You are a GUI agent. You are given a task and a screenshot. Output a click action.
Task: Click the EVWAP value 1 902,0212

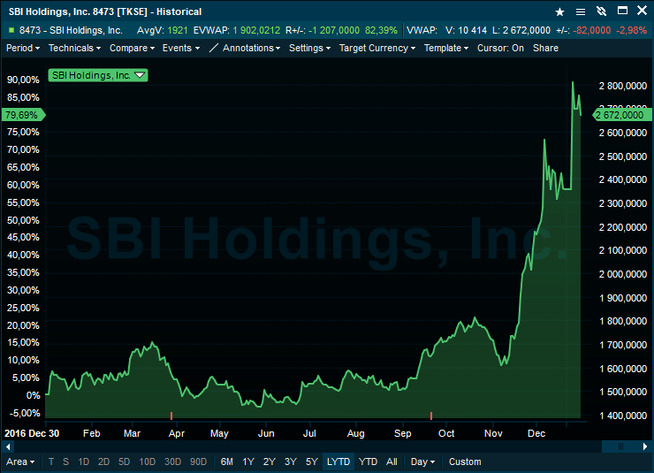tap(257, 30)
